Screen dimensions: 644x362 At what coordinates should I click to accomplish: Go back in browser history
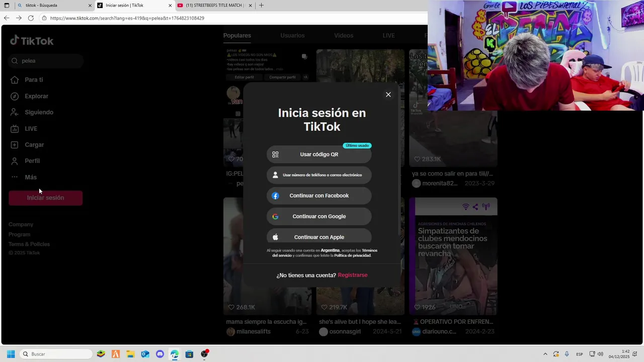(7, 18)
